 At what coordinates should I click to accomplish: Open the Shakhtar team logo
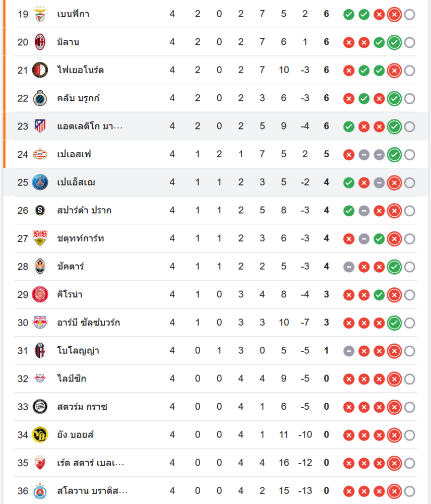tap(40, 267)
